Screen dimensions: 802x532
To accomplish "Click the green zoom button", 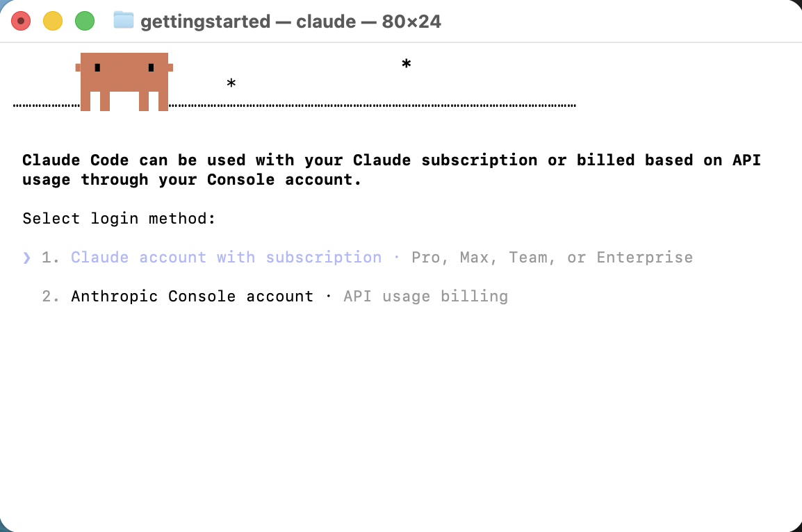I will tap(84, 21).
